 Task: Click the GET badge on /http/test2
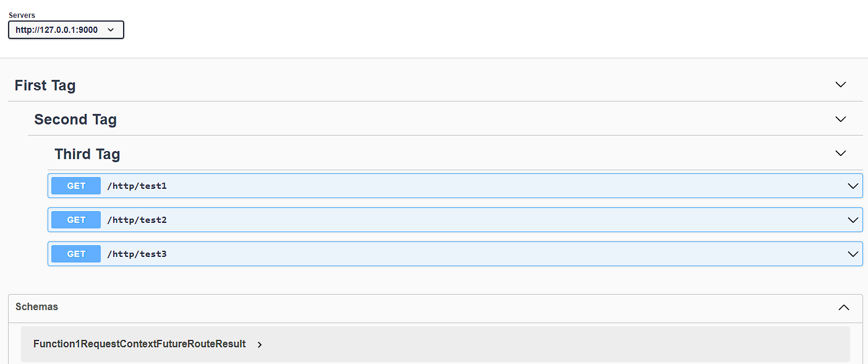(75, 220)
